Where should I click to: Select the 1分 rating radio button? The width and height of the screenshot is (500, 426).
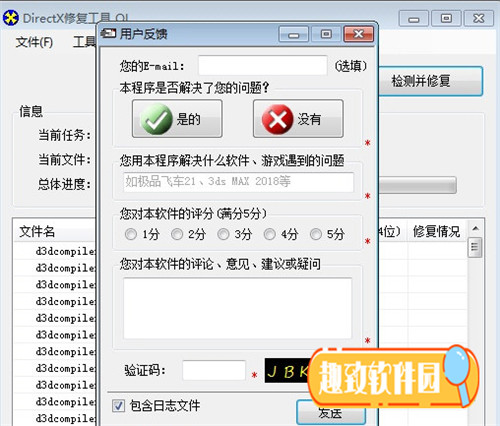(x=131, y=234)
